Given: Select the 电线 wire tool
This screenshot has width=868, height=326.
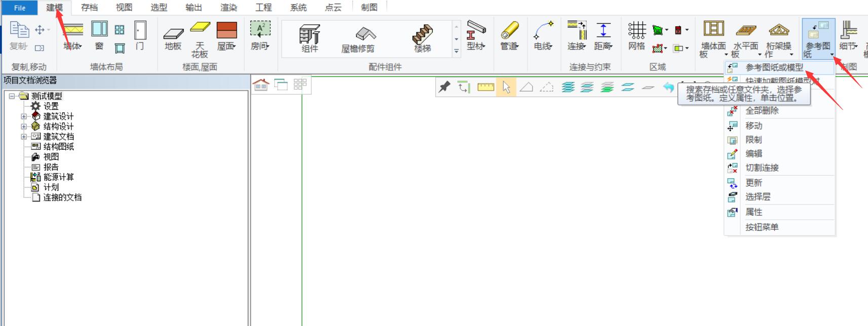Looking at the screenshot, I should tap(543, 36).
